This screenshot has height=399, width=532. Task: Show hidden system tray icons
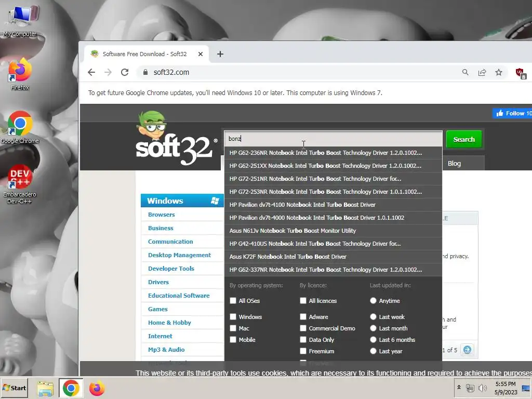(459, 388)
